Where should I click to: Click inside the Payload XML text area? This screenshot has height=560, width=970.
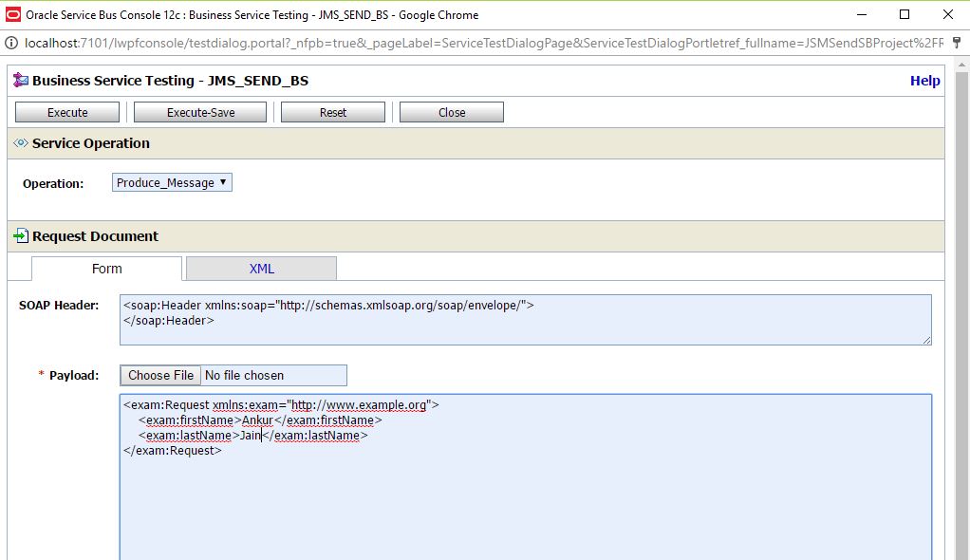[x=525, y=476]
